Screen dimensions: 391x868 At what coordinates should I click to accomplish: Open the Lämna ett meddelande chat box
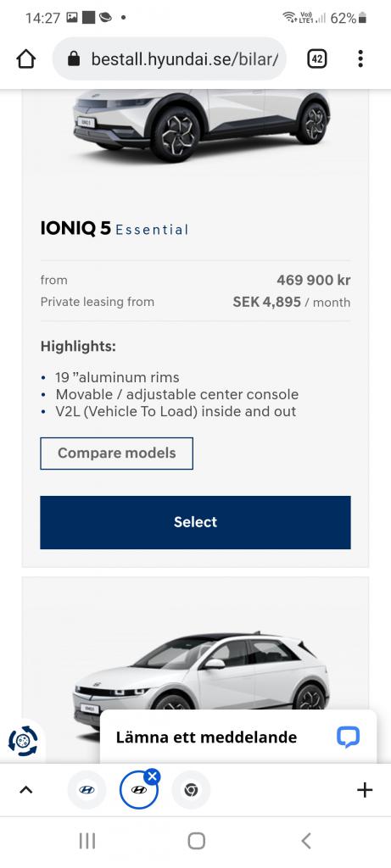click(238, 737)
